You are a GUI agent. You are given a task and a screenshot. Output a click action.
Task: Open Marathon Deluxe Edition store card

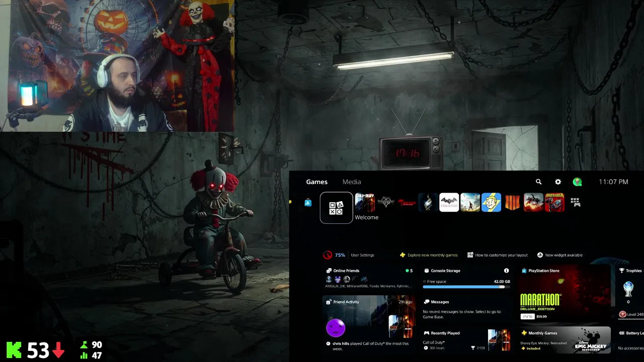(565, 294)
